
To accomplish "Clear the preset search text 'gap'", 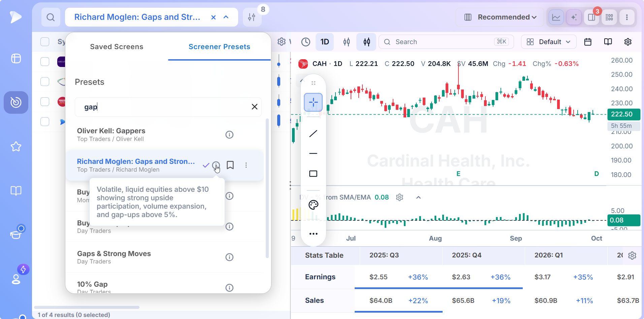I will 255,107.
